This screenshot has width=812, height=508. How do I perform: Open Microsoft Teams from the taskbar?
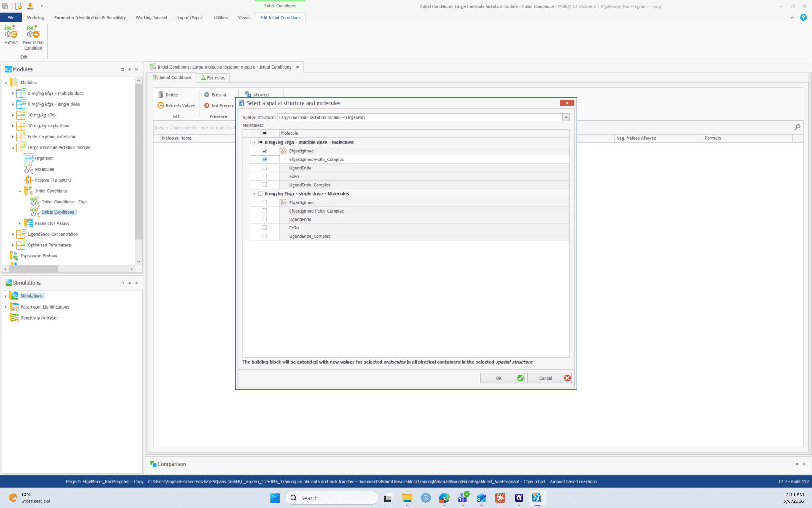463,498
